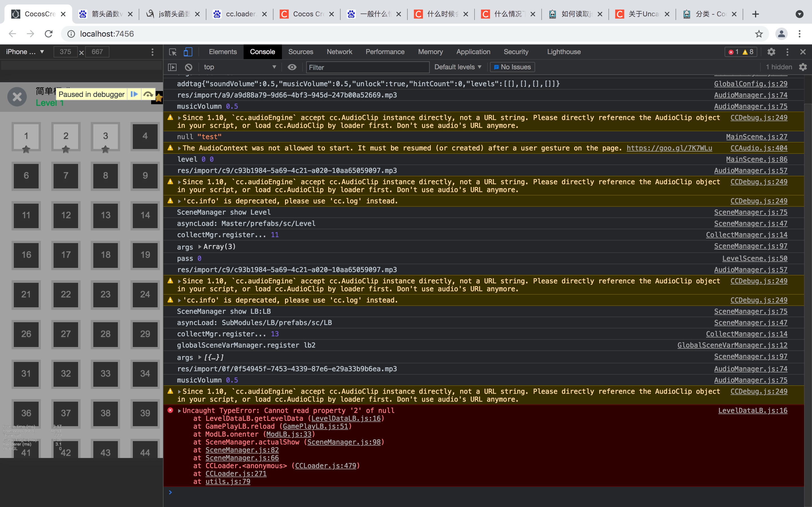Open LevelDataLB.js:16 source link
812x507 pixels.
point(753,410)
